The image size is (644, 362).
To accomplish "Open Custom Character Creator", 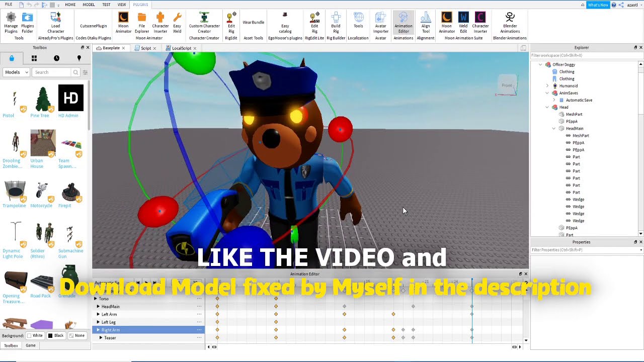I will point(204,23).
